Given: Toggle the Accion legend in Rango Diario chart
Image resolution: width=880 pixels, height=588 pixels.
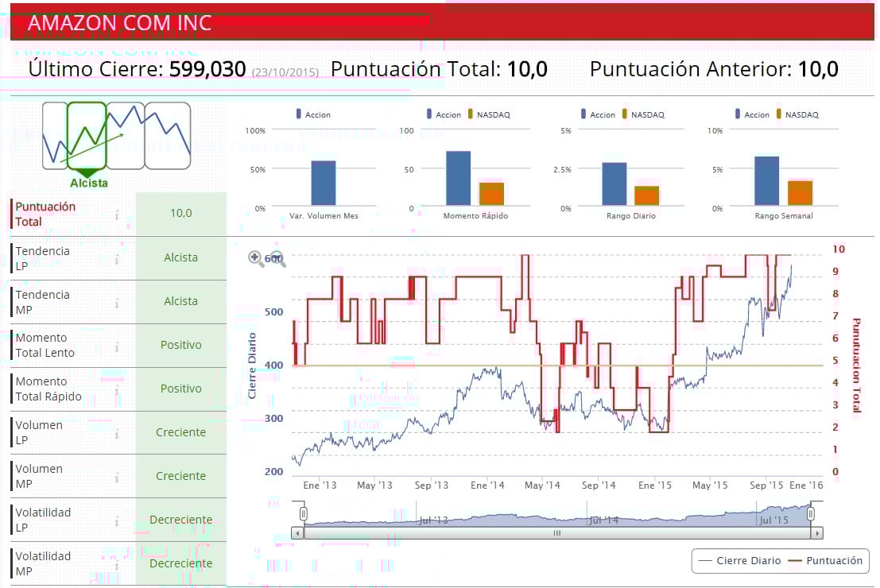Looking at the screenshot, I should pyautogui.click(x=598, y=114).
